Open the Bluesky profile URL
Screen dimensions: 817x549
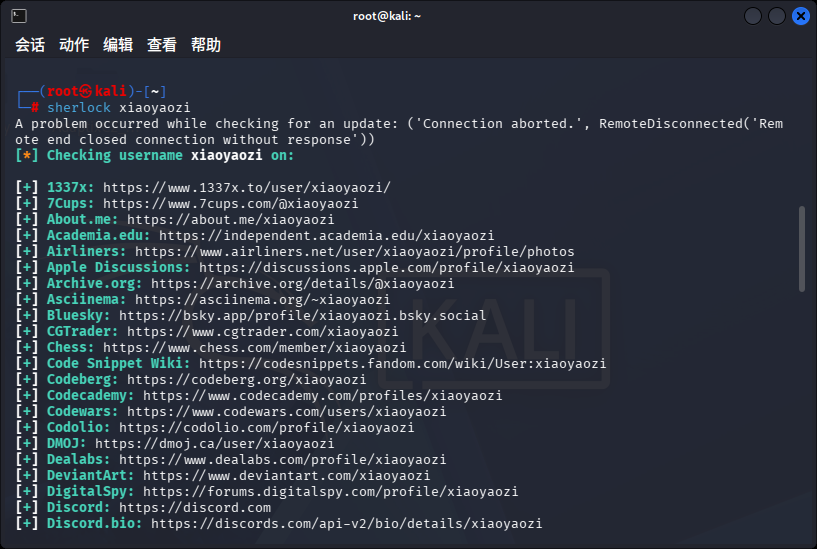(x=302, y=316)
